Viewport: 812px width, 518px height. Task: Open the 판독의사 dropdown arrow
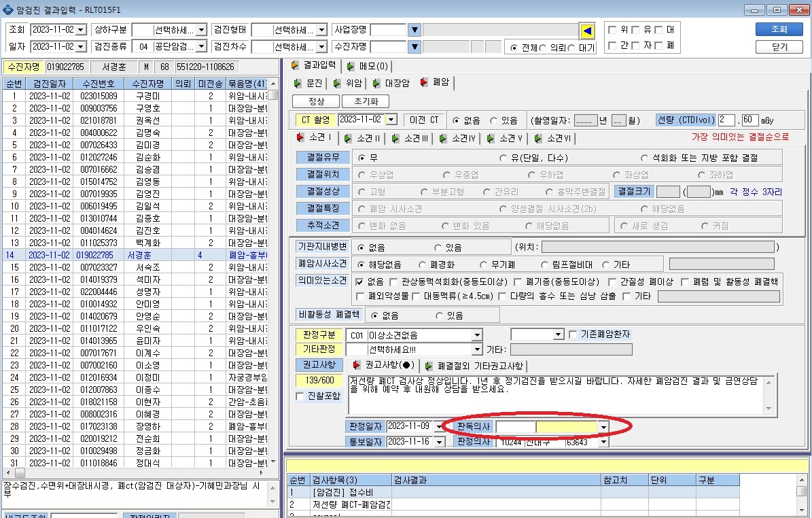tap(603, 428)
